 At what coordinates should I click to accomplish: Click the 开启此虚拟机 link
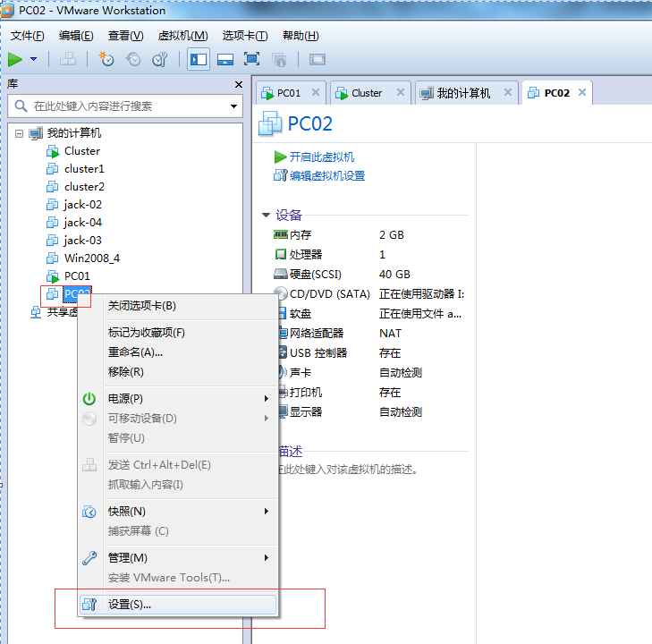click(322, 157)
